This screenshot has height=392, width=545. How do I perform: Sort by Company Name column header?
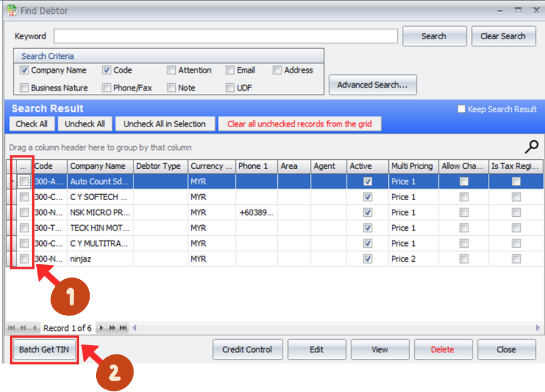98,166
